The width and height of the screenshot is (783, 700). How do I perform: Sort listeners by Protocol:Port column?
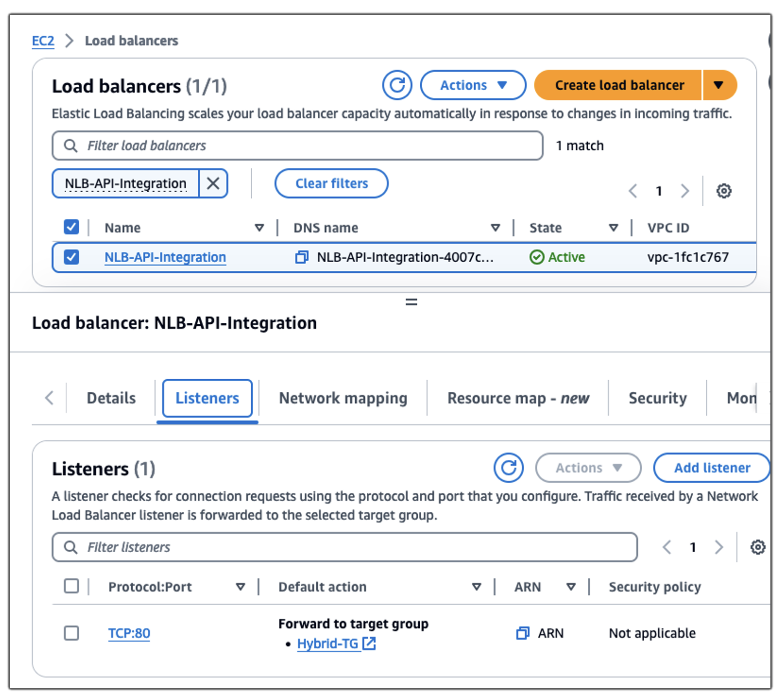pyautogui.click(x=241, y=587)
